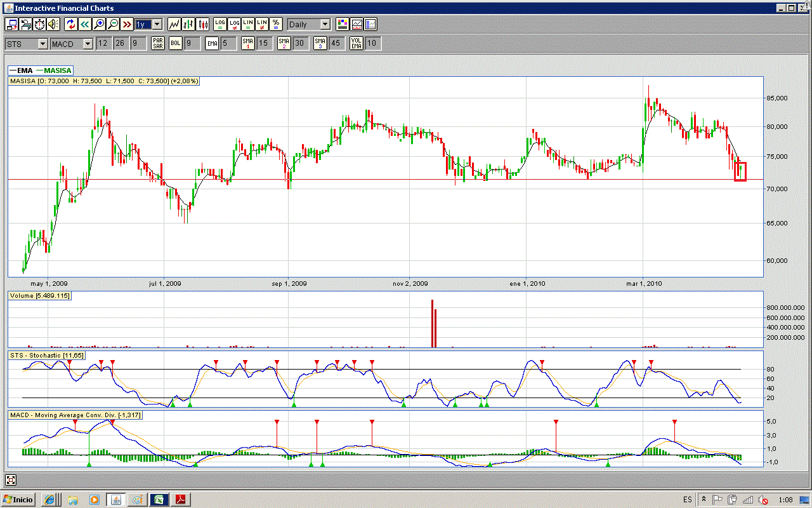Click the zoom in magnifier icon
The height and width of the screenshot is (508, 812).
pos(98,24)
